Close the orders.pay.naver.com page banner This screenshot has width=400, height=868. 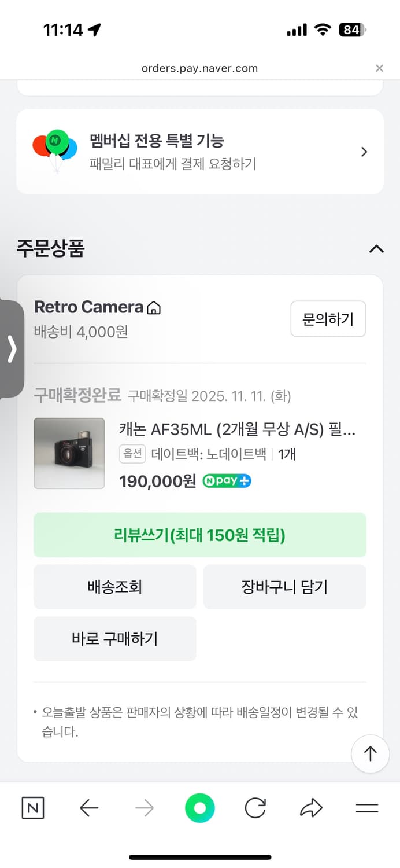pos(379,68)
